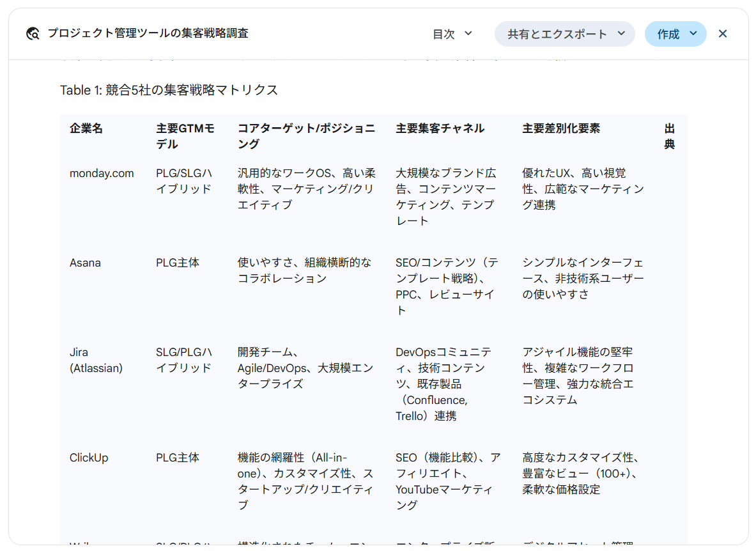Click the 機能の網羅性（All-in-one） cell

pos(305,481)
